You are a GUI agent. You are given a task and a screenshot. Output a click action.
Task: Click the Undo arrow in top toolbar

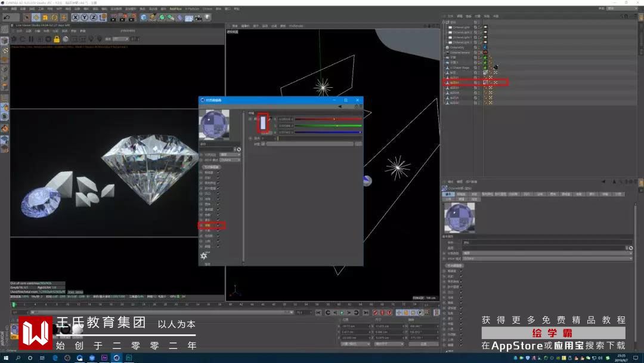7,17
